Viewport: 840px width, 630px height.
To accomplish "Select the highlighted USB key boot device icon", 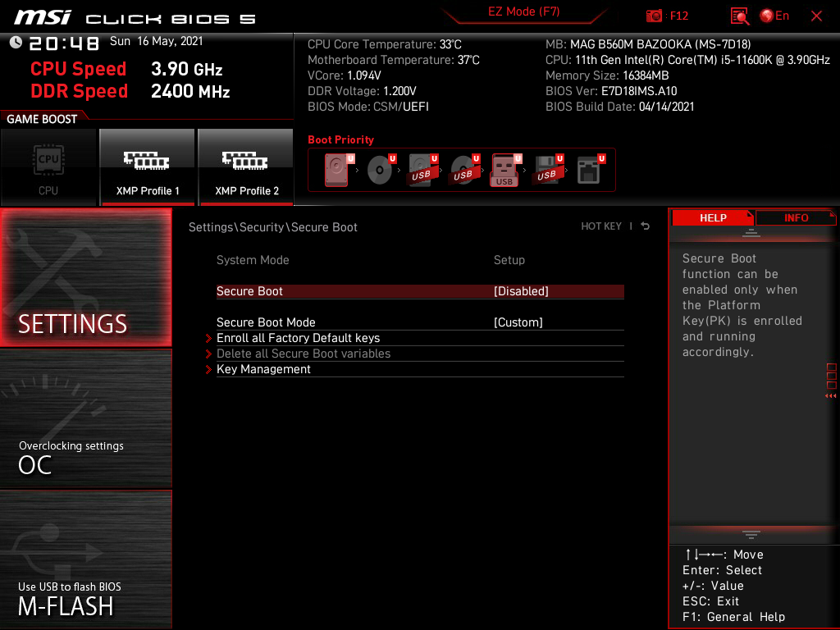I will point(506,170).
